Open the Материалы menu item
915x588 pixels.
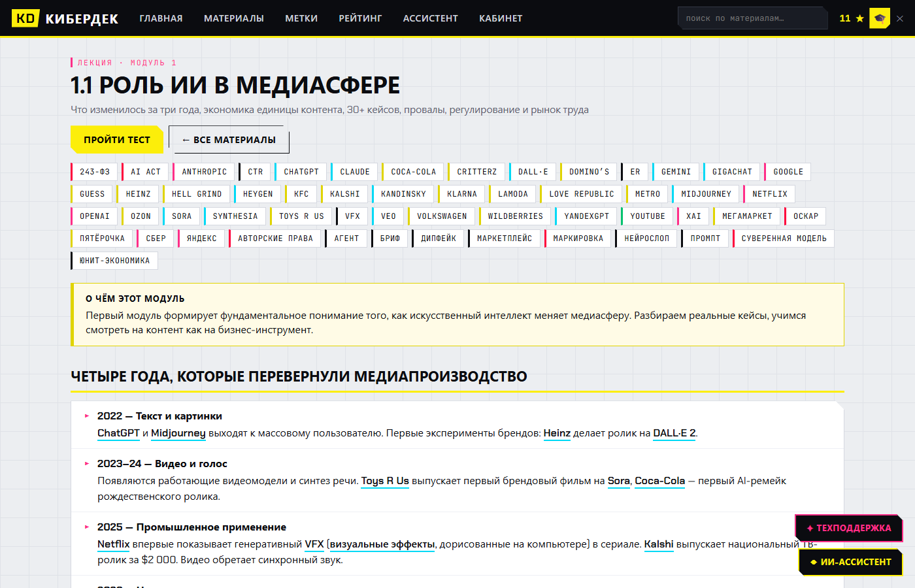(x=234, y=18)
